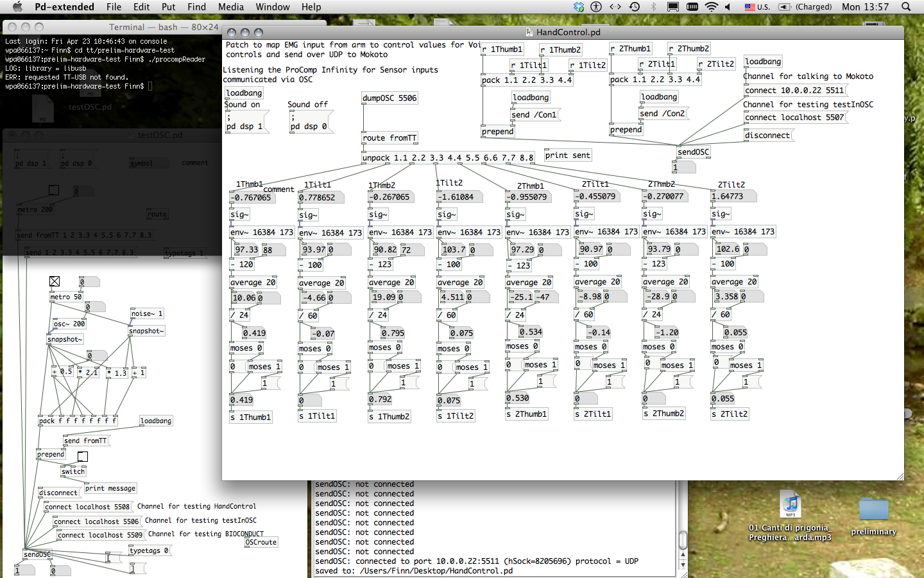The image size is (924, 578).
Task: Click the HandControl.pd title bar document icon
Action: tap(529, 32)
